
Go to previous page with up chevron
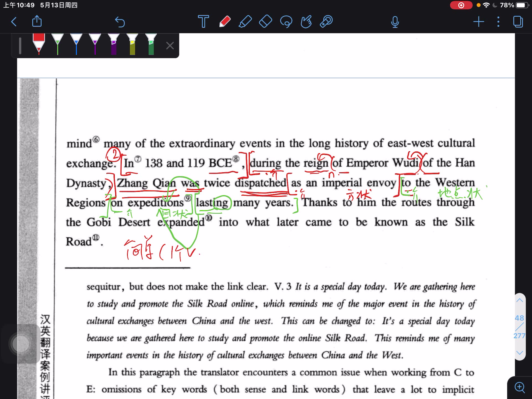point(520,300)
